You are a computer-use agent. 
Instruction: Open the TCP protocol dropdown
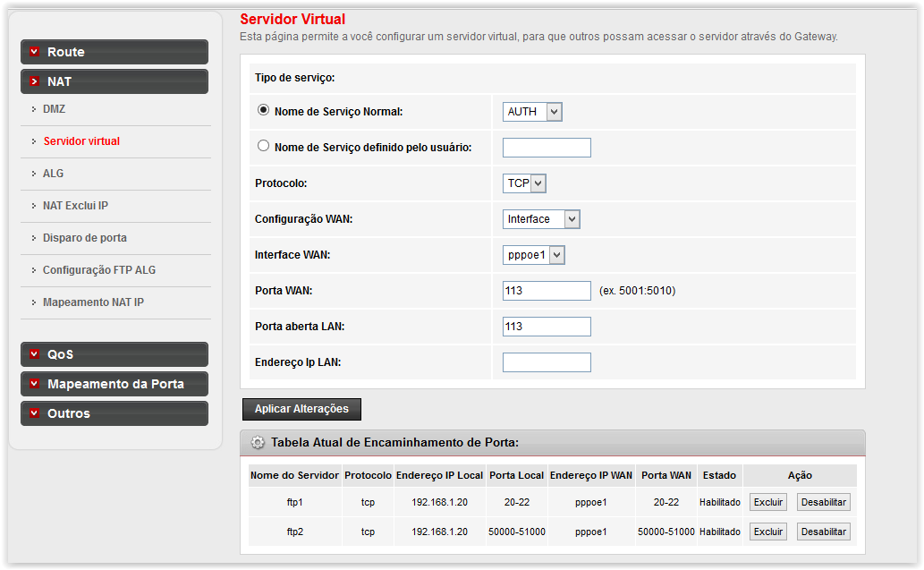tap(524, 183)
